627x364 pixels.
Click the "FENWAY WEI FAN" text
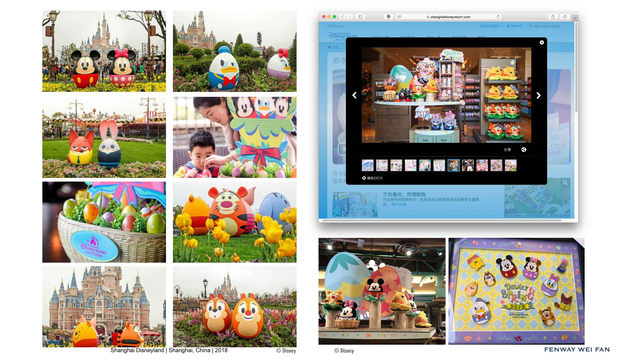pos(577,349)
